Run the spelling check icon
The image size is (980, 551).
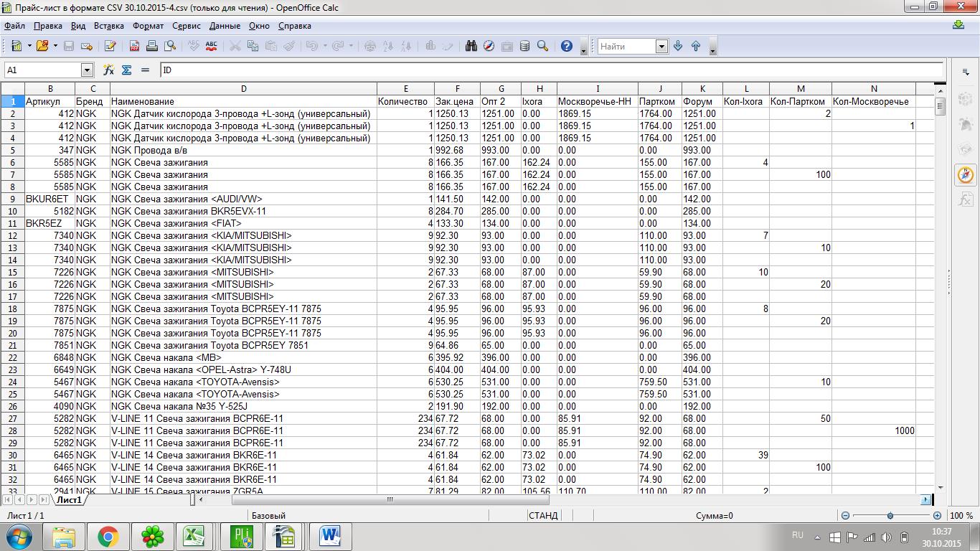(194, 46)
